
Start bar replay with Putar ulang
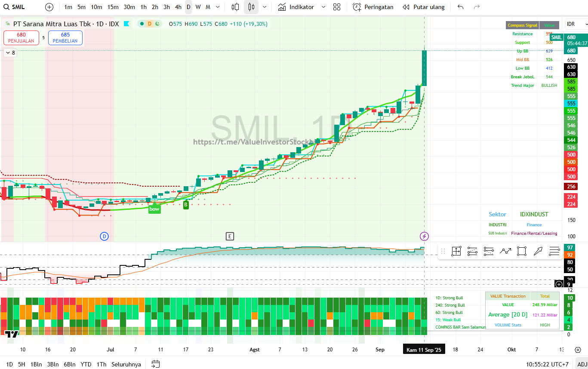pos(423,7)
